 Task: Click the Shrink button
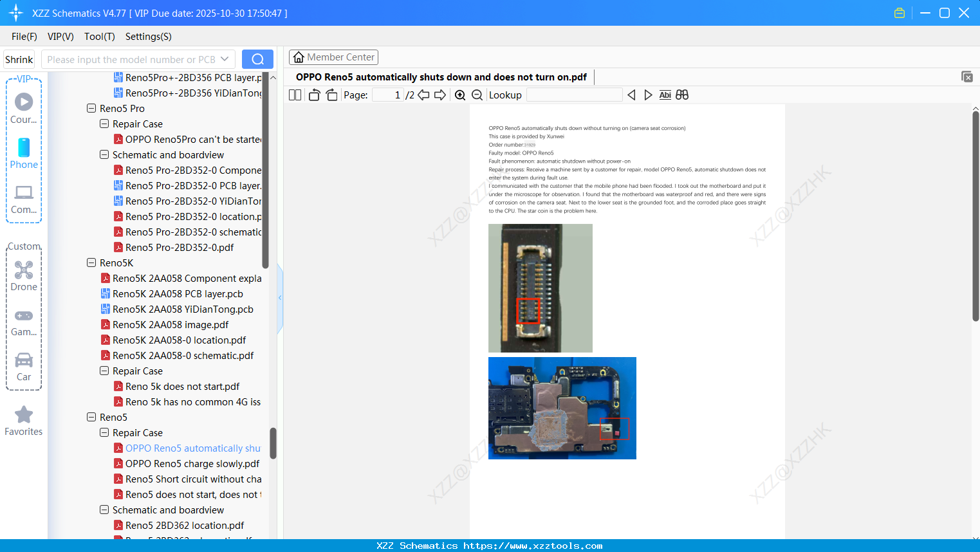click(x=19, y=59)
